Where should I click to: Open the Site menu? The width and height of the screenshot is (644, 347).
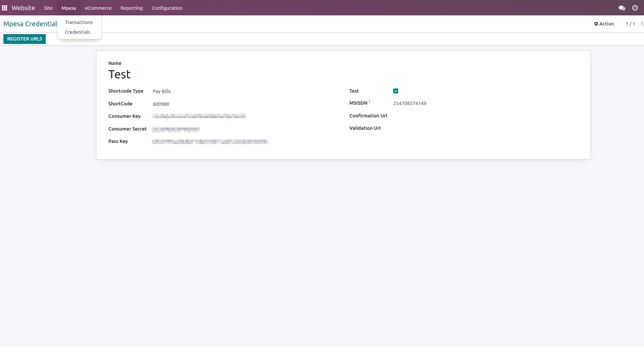(48, 8)
